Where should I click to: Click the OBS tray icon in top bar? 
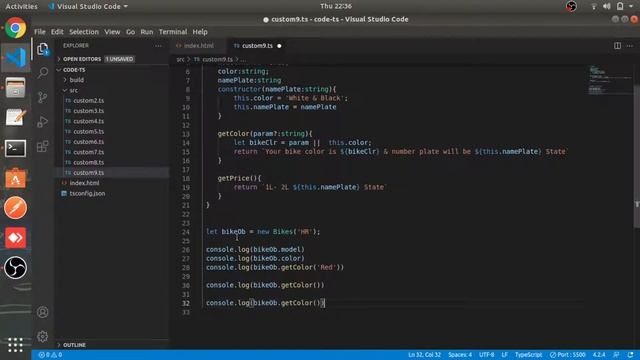[x=571, y=6]
